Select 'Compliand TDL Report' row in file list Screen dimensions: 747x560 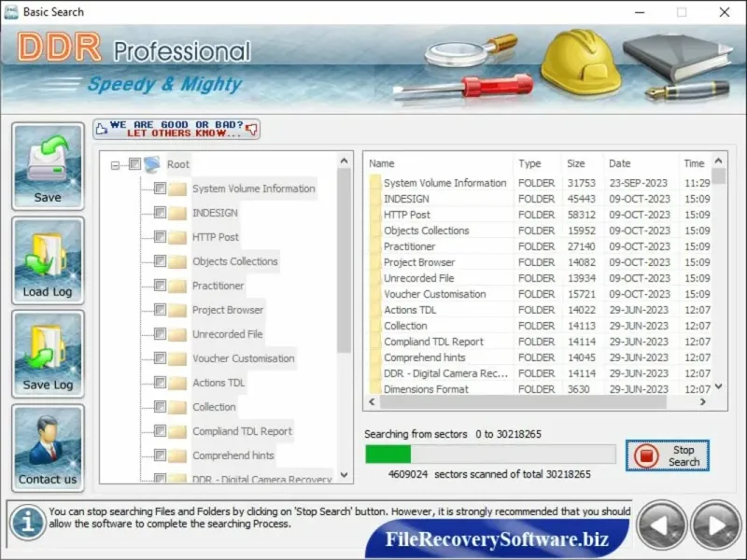540,342
